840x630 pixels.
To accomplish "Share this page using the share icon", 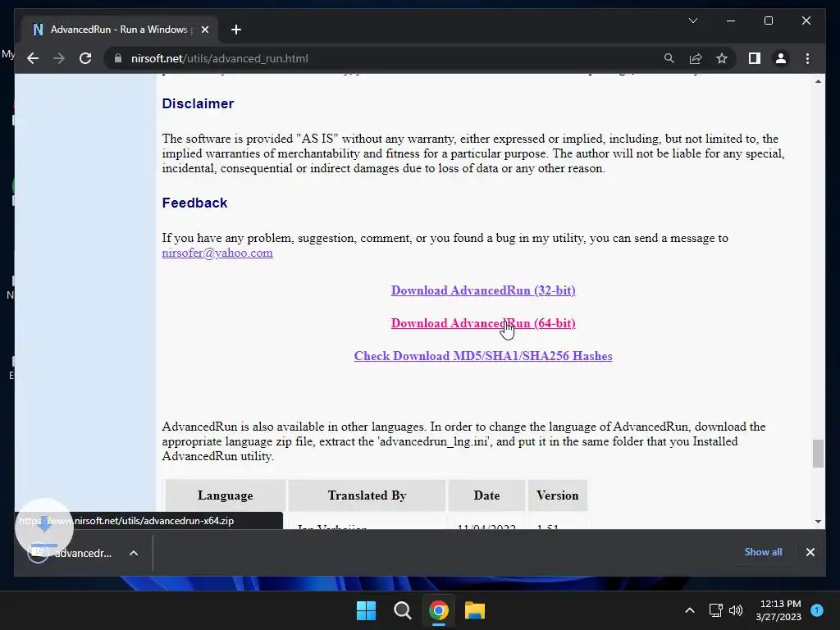I will click(696, 58).
